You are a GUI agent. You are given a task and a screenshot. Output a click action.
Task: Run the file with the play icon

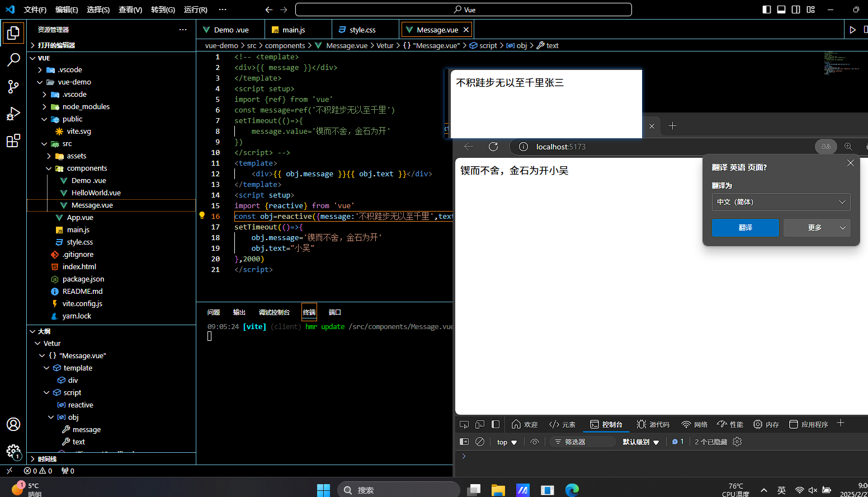coord(852,30)
